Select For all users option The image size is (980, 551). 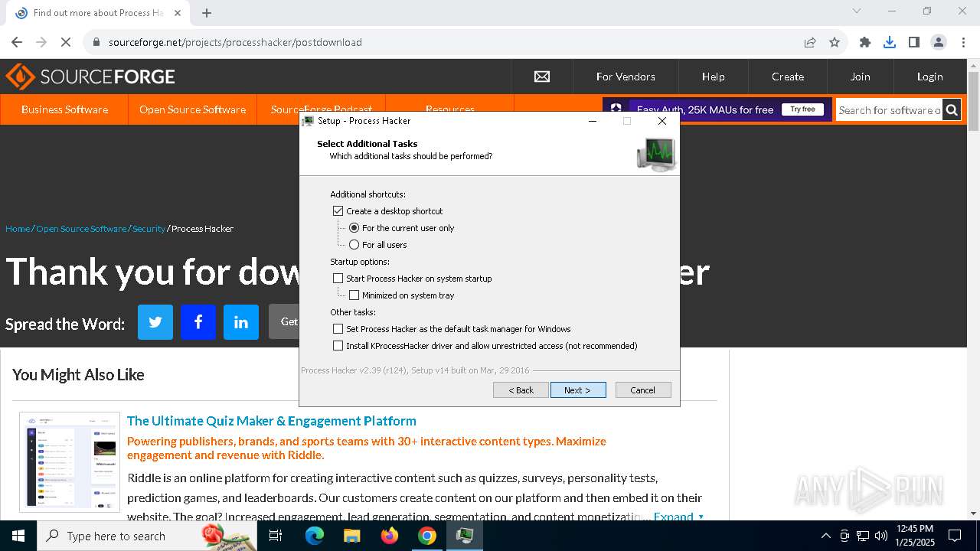point(354,245)
